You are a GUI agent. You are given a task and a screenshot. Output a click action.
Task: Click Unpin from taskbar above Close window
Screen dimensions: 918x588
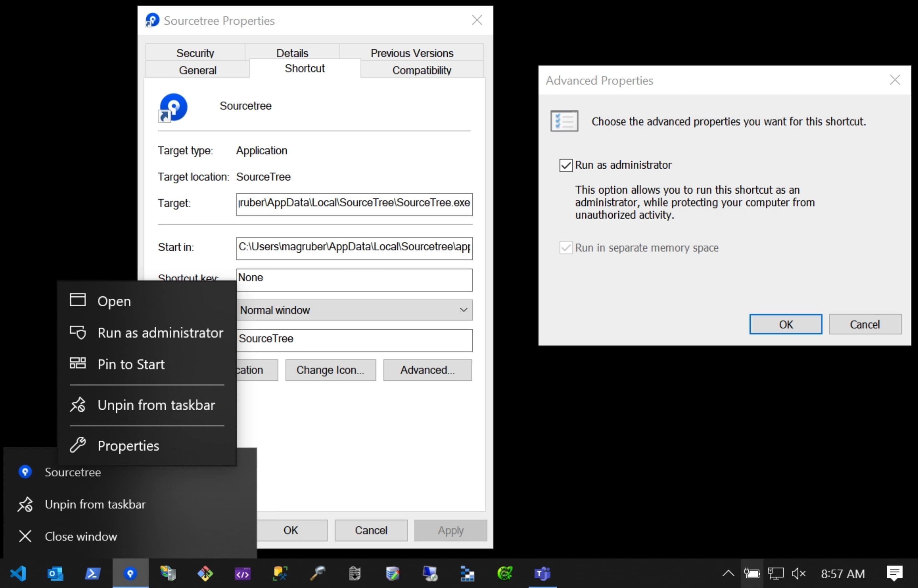coord(130,505)
